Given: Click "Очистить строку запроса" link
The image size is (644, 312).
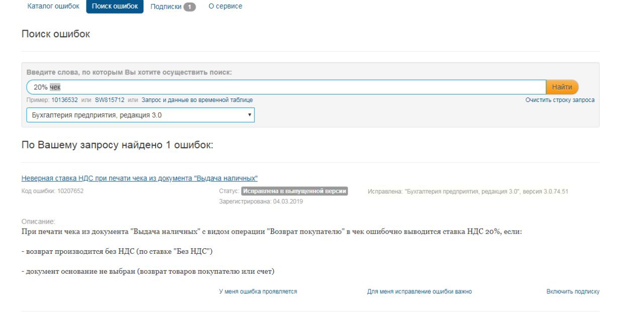Looking at the screenshot, I should (x=560, y=100).
